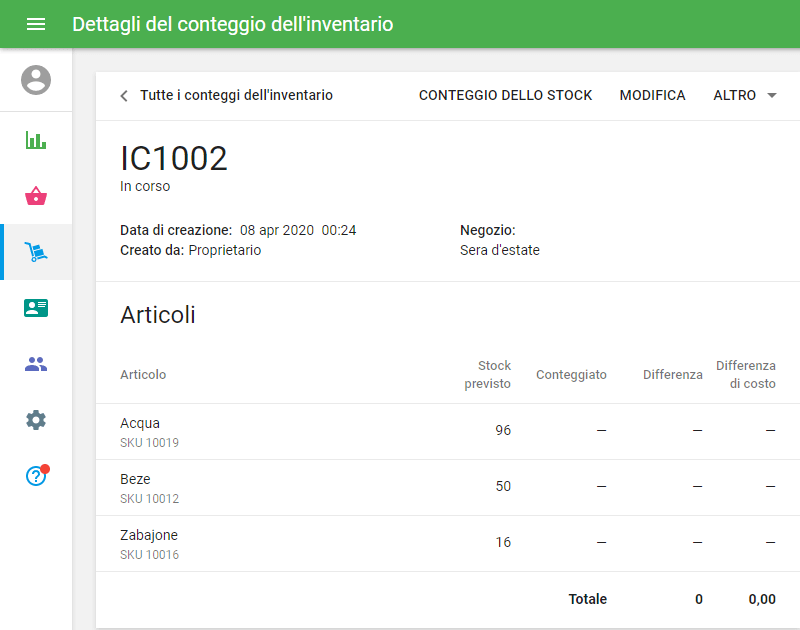Open the help question mark icon
The image size is (800, 630).
coord(36,476)
